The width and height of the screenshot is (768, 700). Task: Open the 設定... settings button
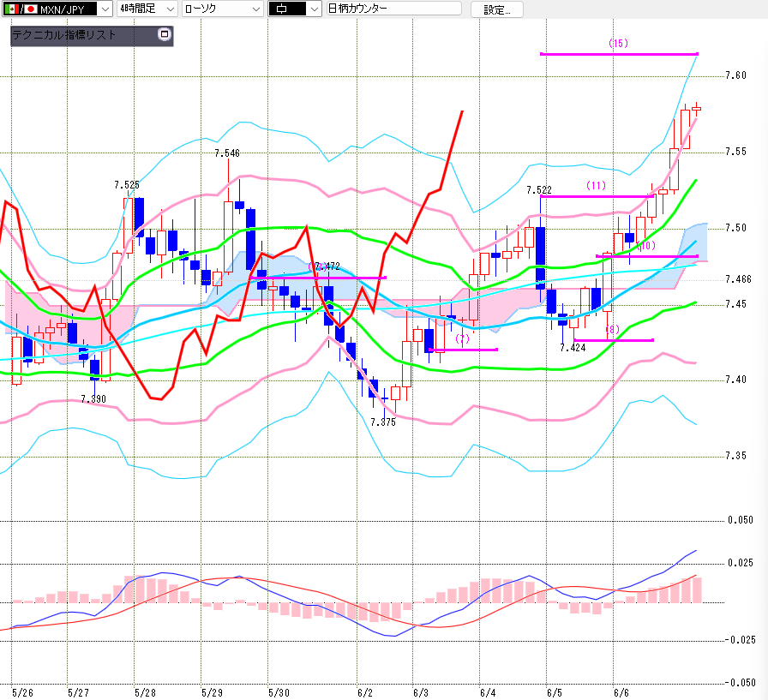click(x=496, y=9)
